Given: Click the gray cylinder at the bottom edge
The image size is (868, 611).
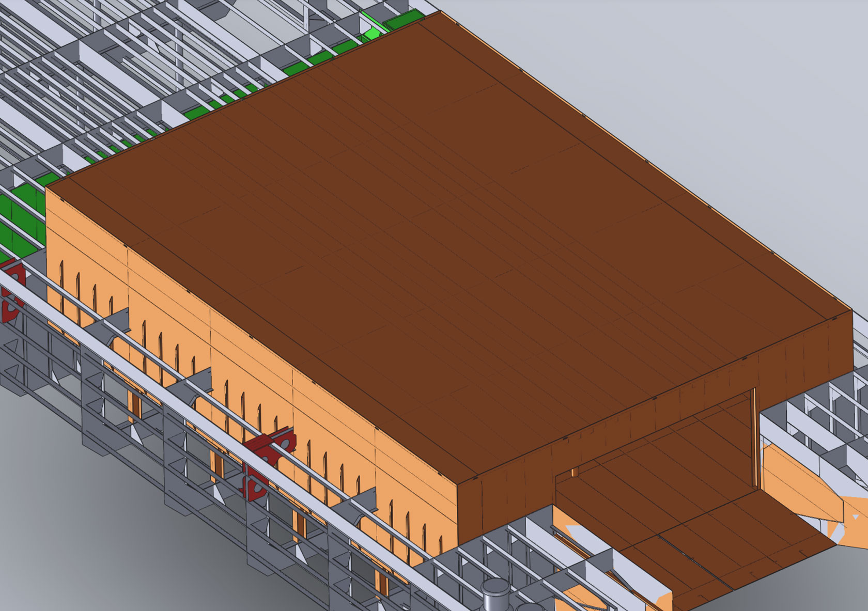Looking at the screenshot, I should click(x=495, y=593).
